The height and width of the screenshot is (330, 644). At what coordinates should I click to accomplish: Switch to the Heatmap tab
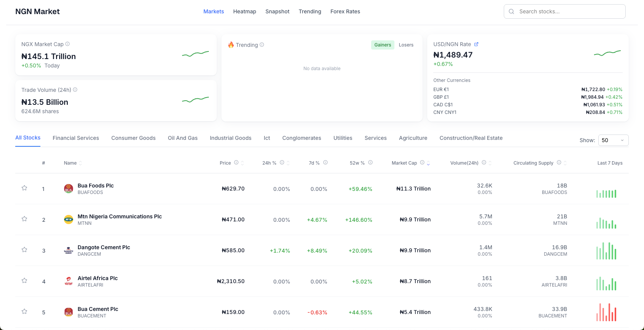[244, 11]
